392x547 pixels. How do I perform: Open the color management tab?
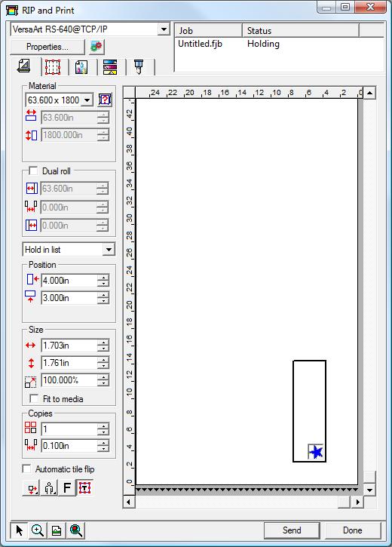(x=81, y=67)
